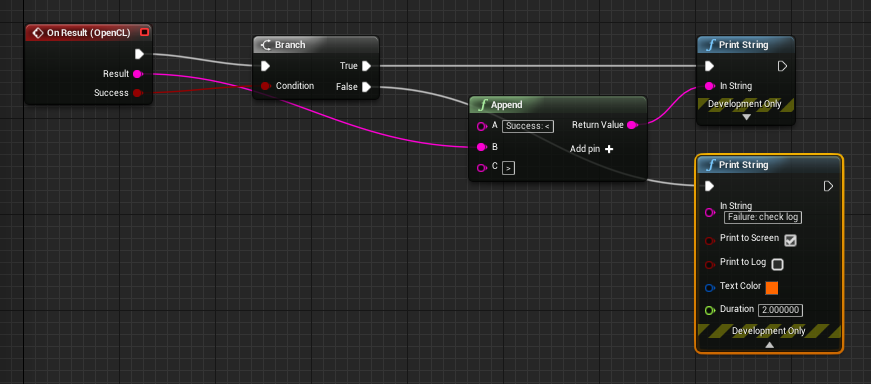Enable the Print to Log checkbox

[x=778, y=264]
